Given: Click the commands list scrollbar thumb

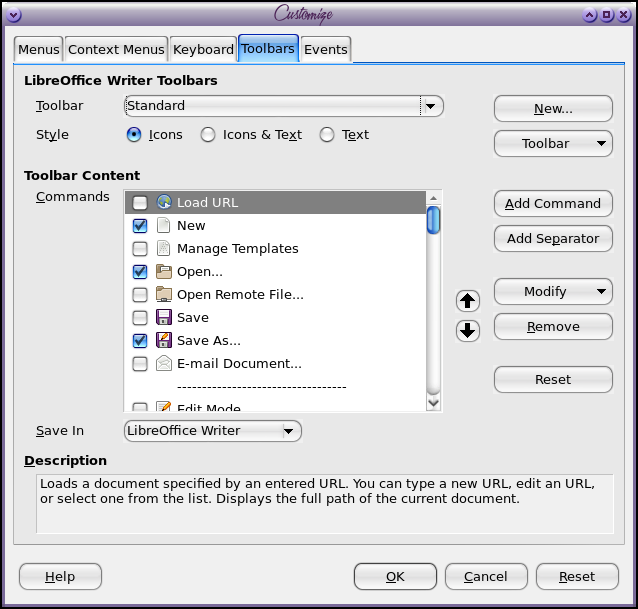Looking at the screenshot, I should [433, 220].
